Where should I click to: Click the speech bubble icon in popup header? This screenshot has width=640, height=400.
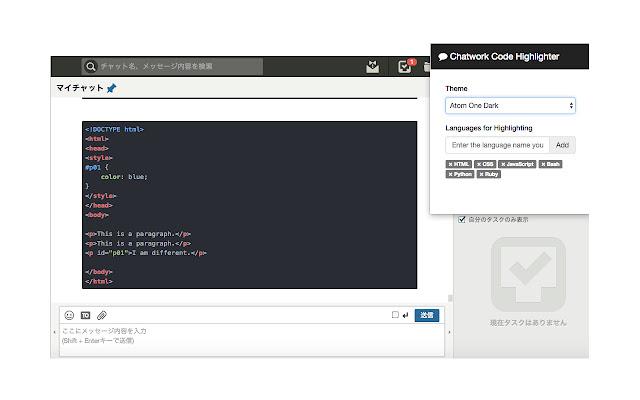[443, 57]
